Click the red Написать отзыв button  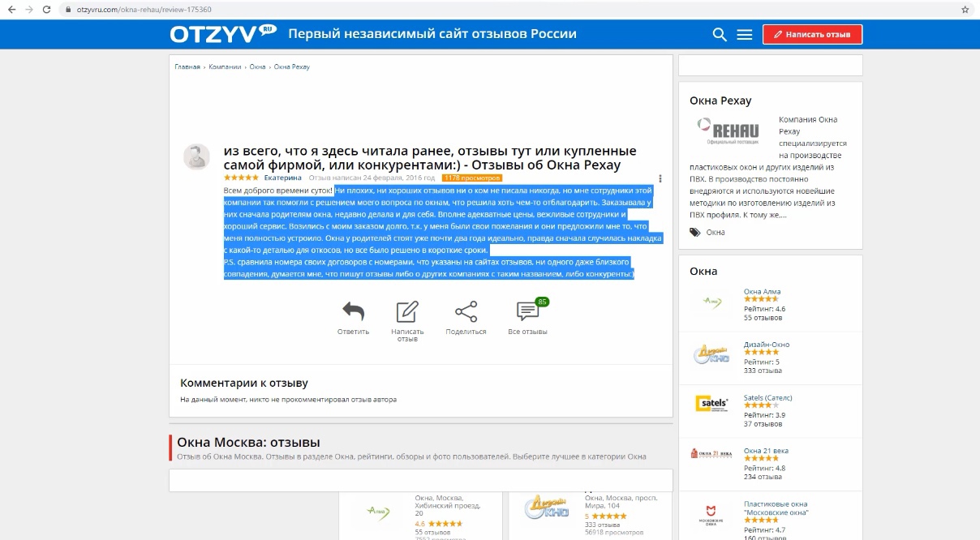click(812, 34)
